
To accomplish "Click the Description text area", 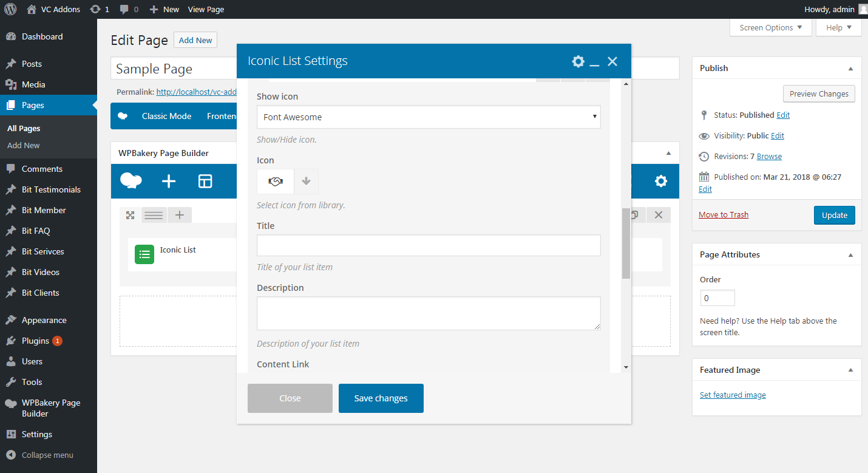I will point(429,313).
